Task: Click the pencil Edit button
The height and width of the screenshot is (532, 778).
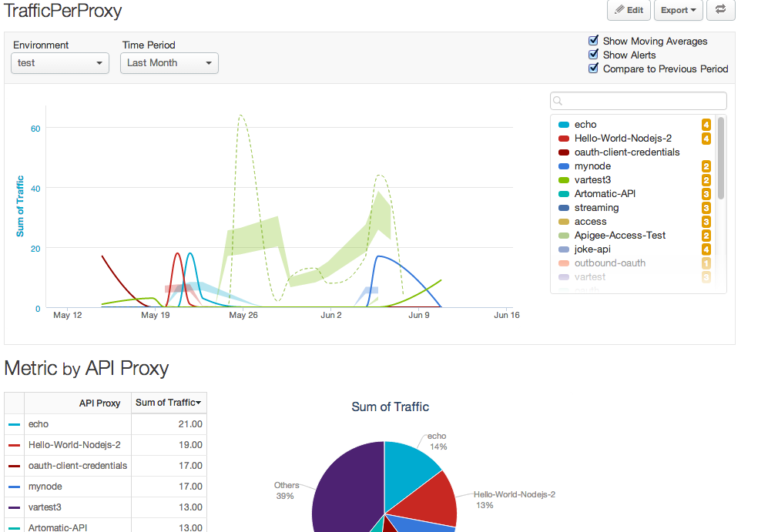Action: (629, 10)
